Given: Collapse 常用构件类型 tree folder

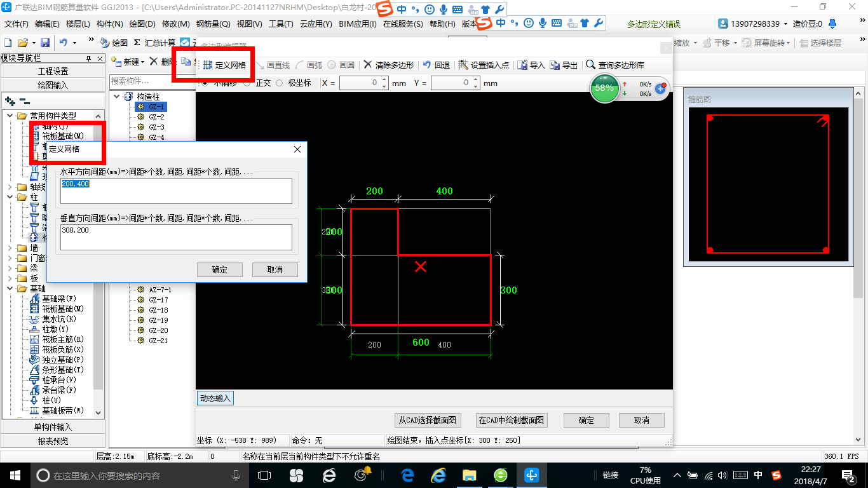Looking at the screenshot, I should [11, 116].
